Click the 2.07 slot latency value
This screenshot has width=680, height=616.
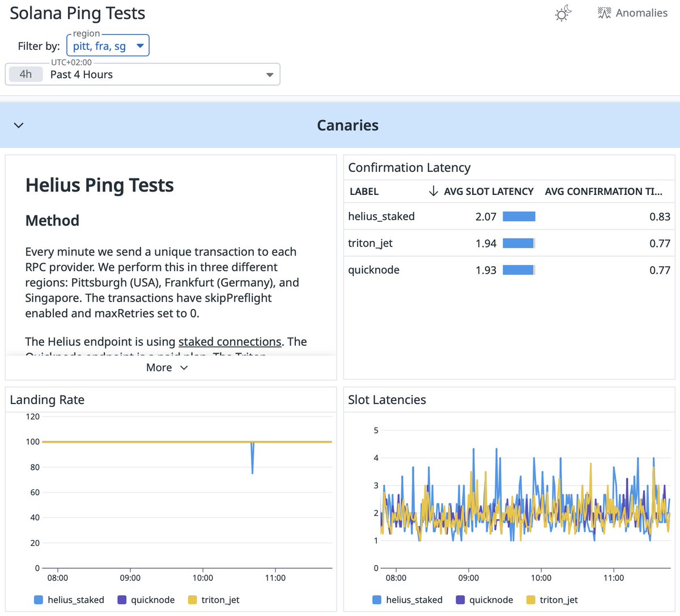486,216
